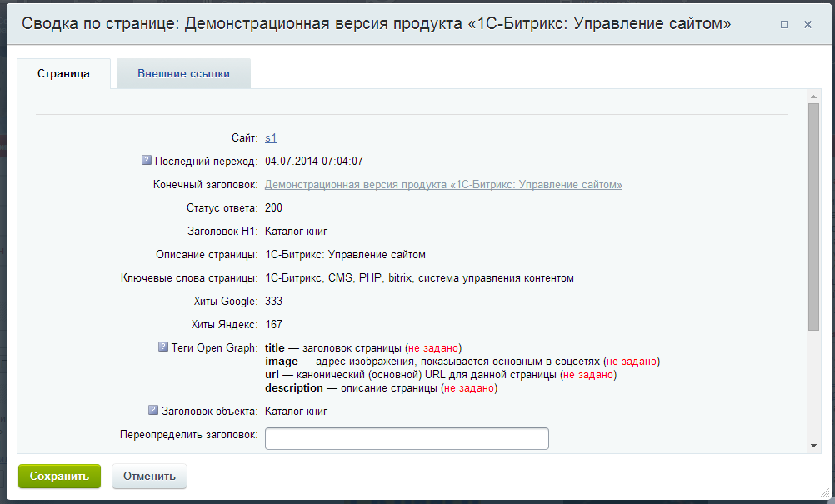Click the Статус ответа value 200
The image size is (835, 504).
click(273, 208)
